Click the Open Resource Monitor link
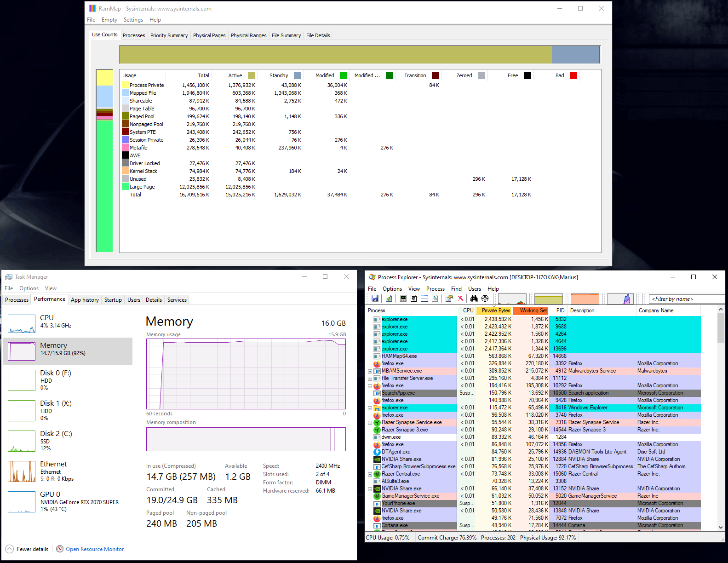 click(x=95, y=549)
